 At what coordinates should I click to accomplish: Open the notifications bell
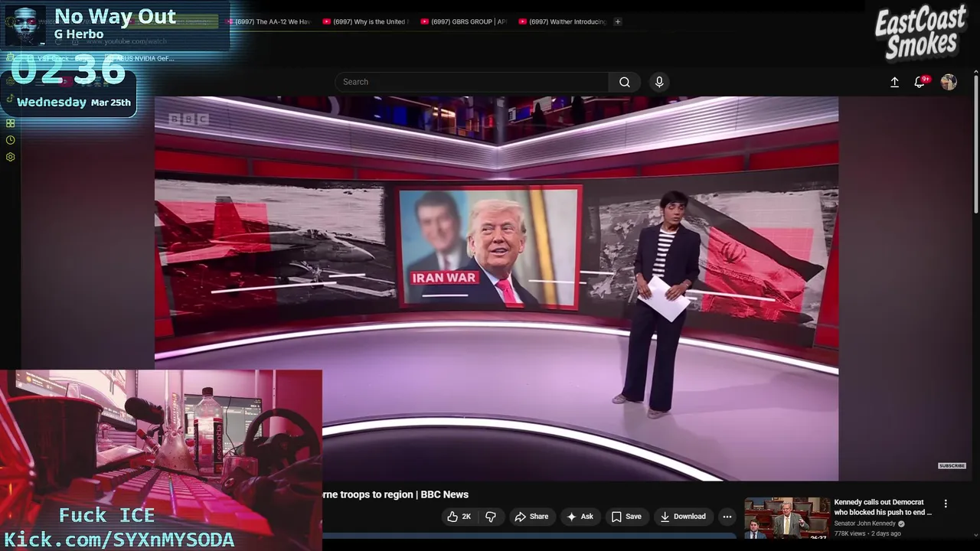pos(920,82)
